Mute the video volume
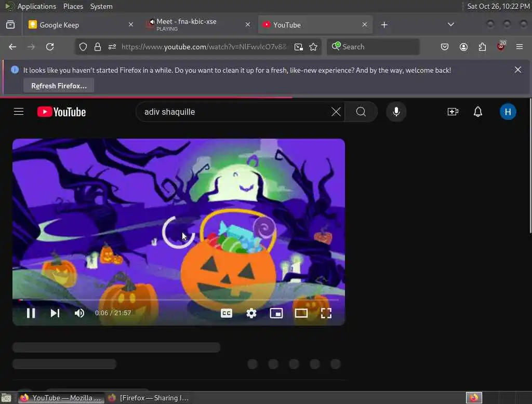The image size is (532, 404). coord(79,313)
